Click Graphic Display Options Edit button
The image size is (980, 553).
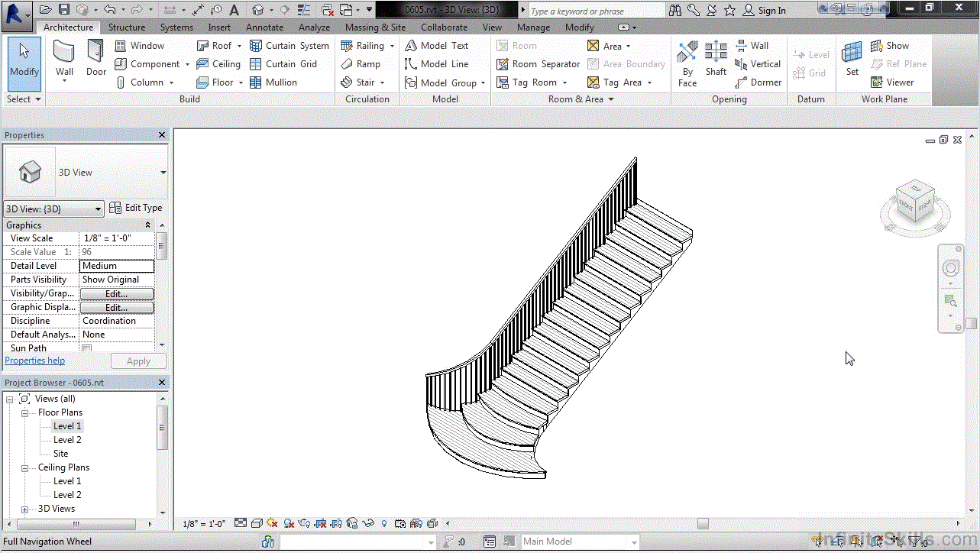point(116,308)
